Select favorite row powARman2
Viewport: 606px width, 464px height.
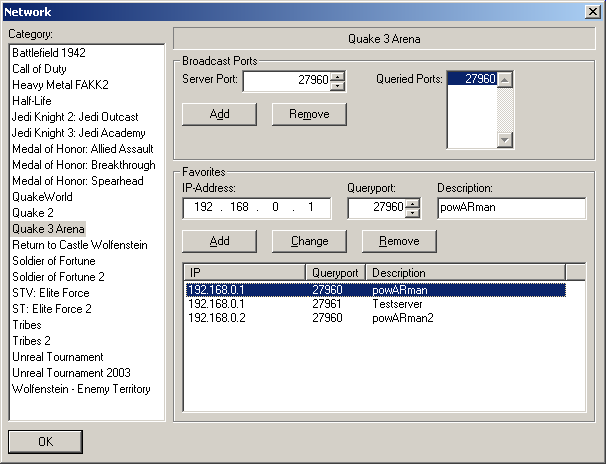coord(375,318)
